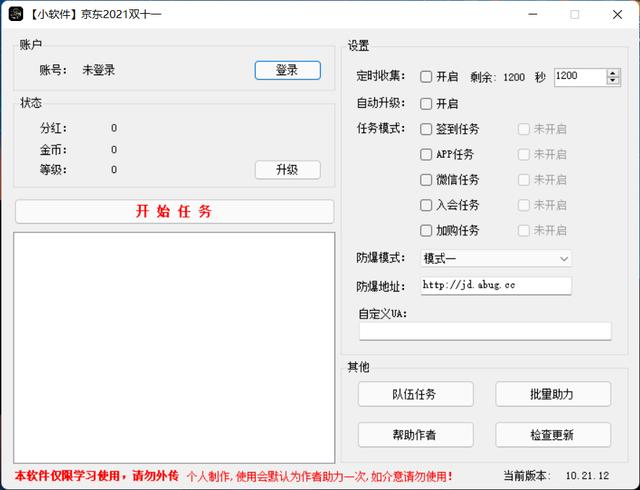This screenshot has height=490, width=640.
Task: Click the 升级 upgrade button
Action: pos(287,169)
